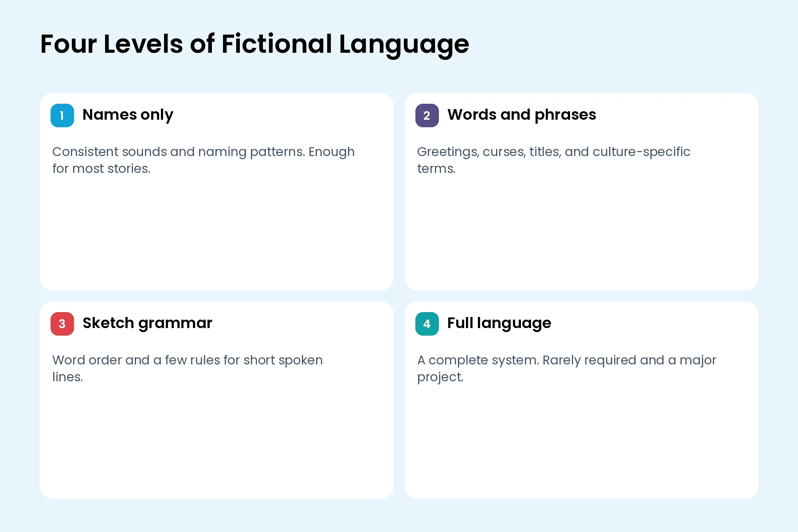
Task: Click empty area of Words and phrases card
Action: point(581,235)
